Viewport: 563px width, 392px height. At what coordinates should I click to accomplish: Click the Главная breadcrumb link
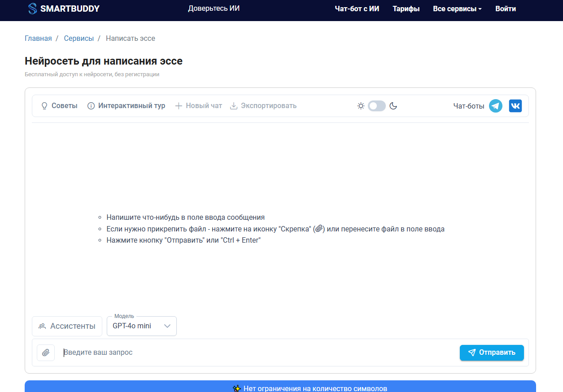tap(38, 39)
